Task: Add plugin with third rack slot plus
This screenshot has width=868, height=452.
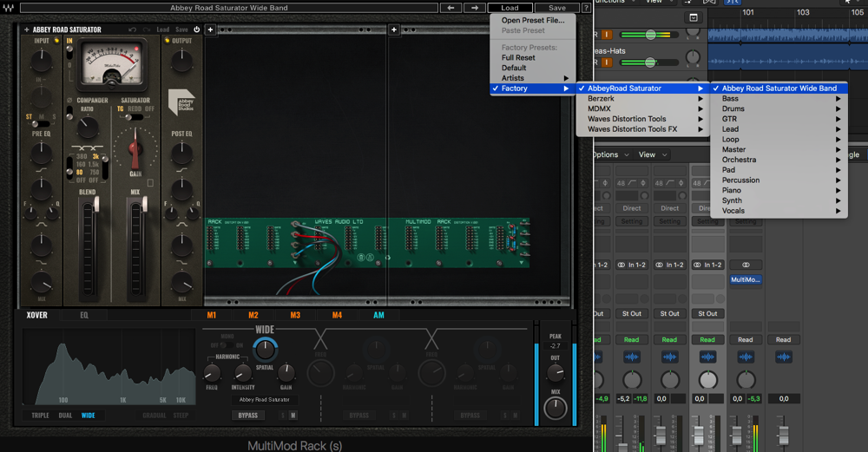Action: [x=394, y=29]
